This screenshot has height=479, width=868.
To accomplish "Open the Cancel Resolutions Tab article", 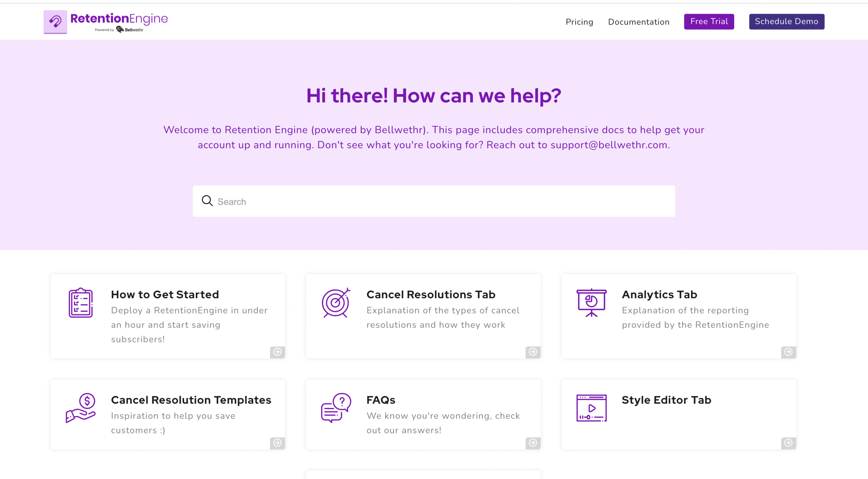I will (x=431, y=294).
